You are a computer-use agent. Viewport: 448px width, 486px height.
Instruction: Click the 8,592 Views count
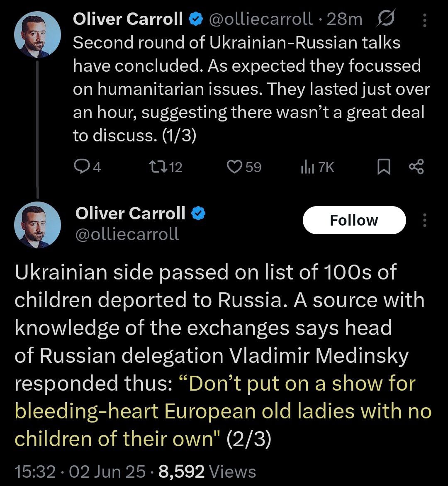207,471
